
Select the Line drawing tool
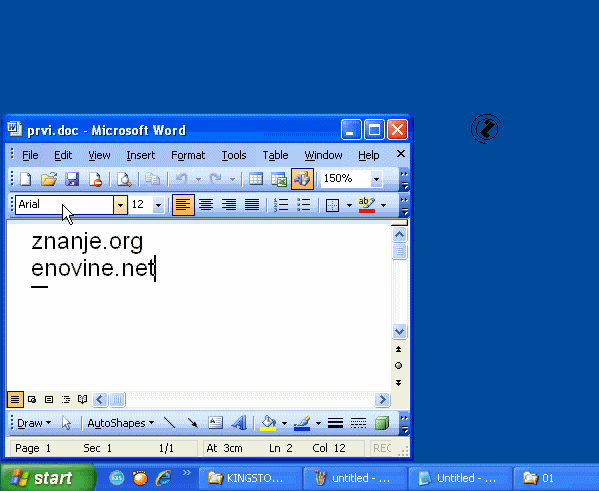(x=169, y=423)
